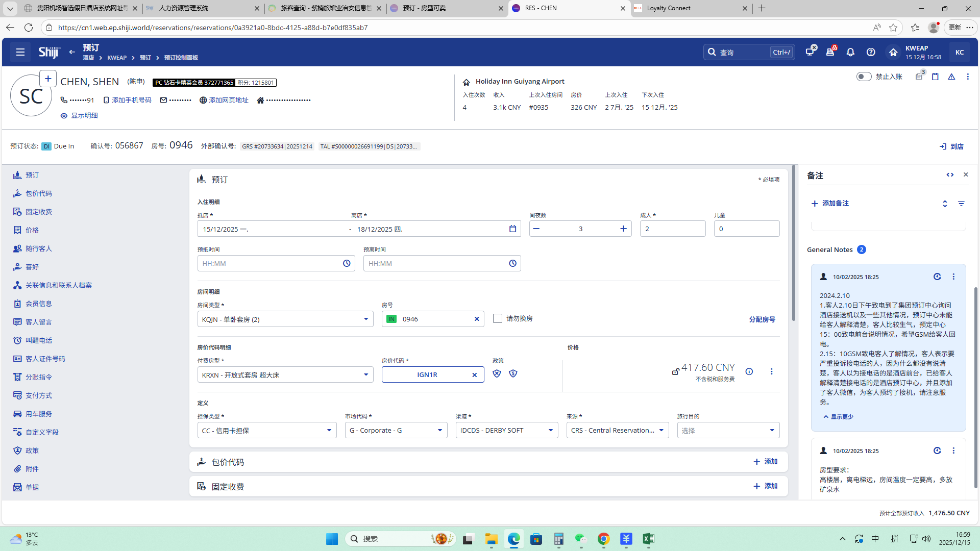
Task: Click the 分配房号 link
Action: [762, 319]
